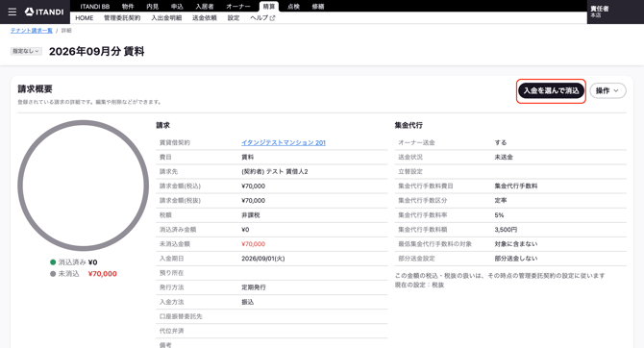Go to 入出金明細 submenu item
The height and width of the screenshot is (348, 644).
[166, 18]
